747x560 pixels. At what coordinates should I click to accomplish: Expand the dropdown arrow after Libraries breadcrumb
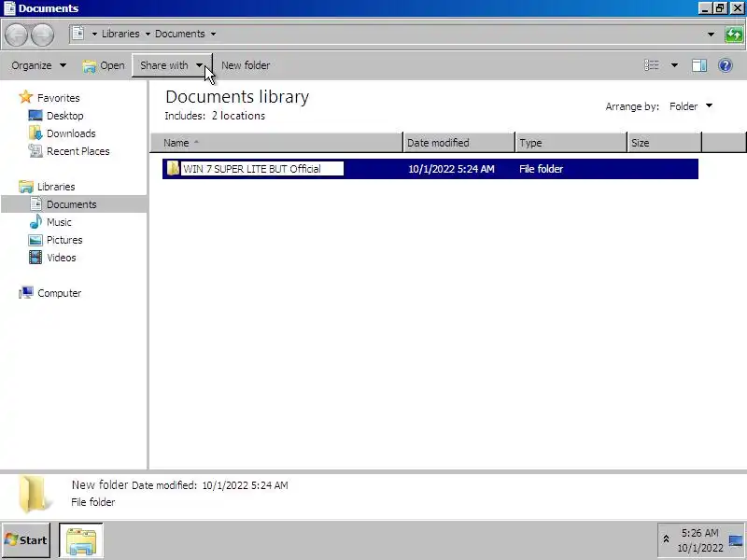click(148, 34)
